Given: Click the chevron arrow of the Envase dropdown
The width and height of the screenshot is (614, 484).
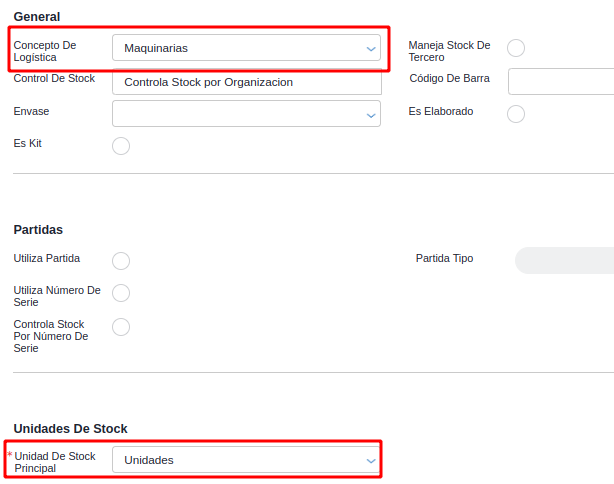Looking at the screenshot, I should (371, 115).
